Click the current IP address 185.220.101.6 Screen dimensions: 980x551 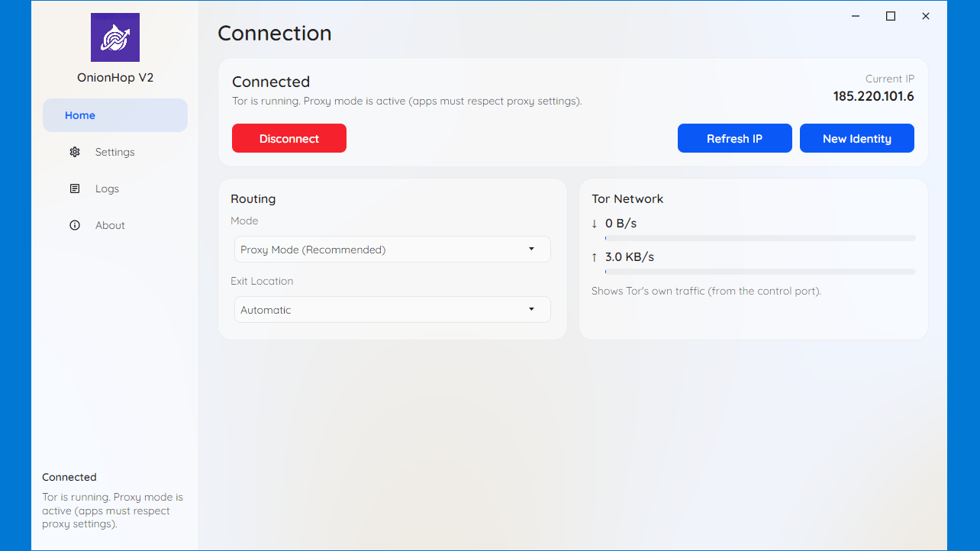click(x=873, y=96)
